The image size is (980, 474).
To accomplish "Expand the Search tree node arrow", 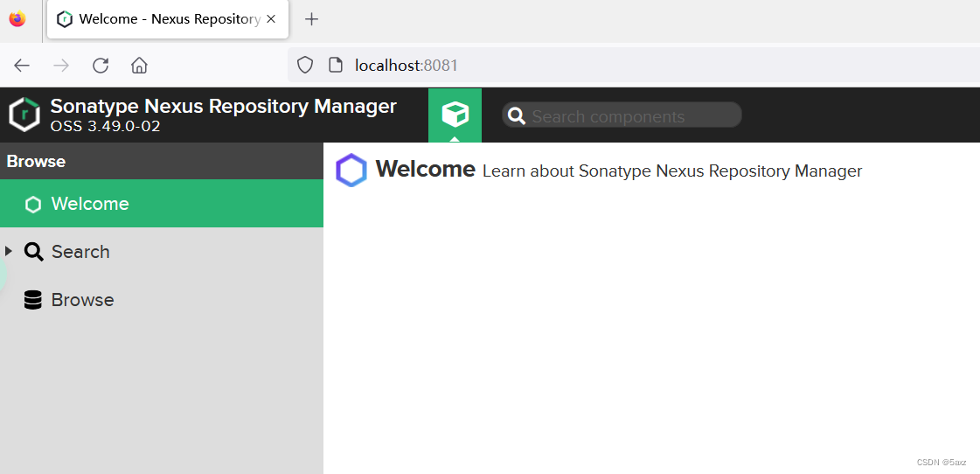I will 8,251.
